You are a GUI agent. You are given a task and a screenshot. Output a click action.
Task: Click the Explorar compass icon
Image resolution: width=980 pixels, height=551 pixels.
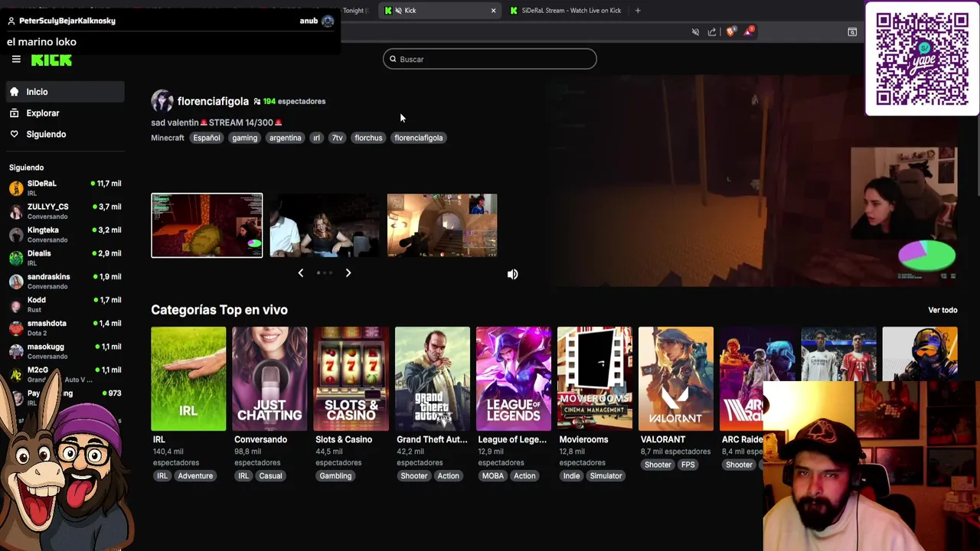(14, 113)
